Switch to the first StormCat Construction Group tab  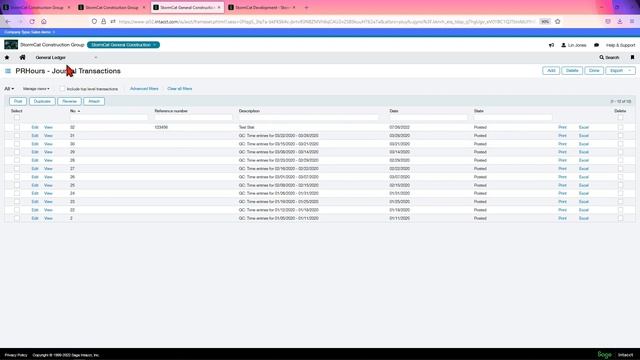point(38,7)
